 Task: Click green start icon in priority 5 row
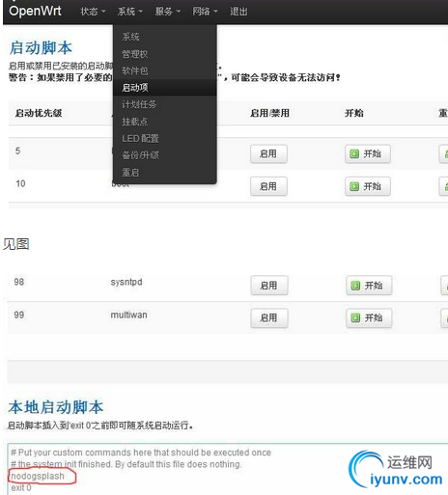click(354, 153)
